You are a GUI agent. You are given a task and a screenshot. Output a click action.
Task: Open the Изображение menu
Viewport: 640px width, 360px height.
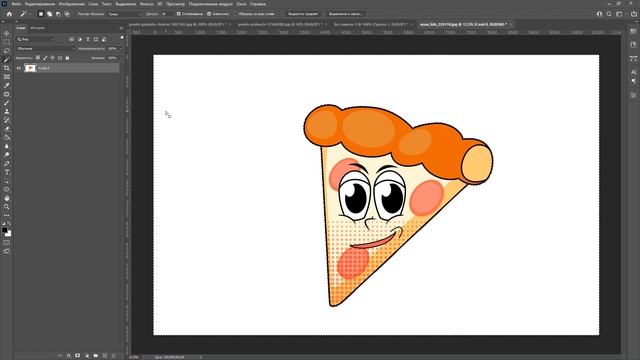coord(71,4)
